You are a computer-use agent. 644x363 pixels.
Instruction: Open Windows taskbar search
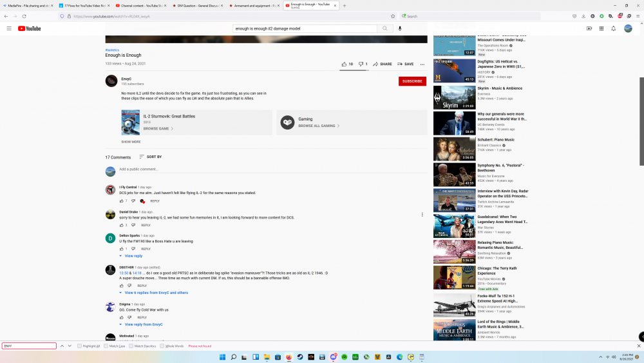(233, 357)
